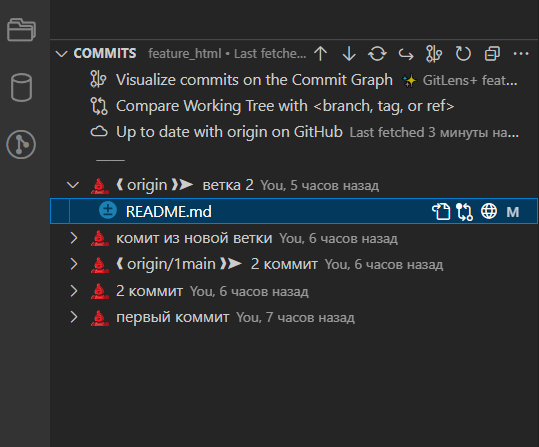Open file icon on the README.md row

pos(441,211)
